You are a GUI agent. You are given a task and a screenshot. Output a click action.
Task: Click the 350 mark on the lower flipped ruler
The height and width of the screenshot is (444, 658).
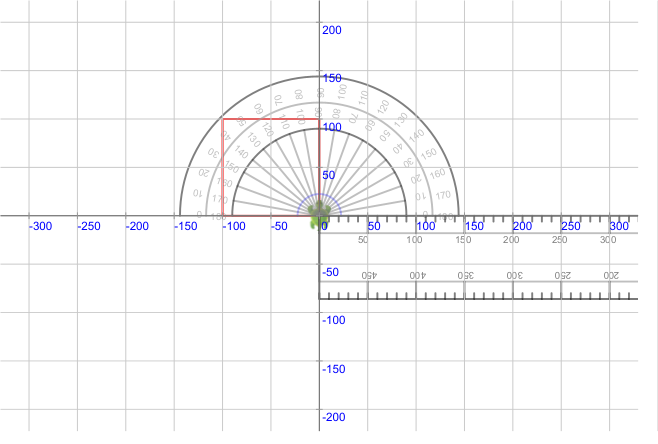tap(463, 275)
